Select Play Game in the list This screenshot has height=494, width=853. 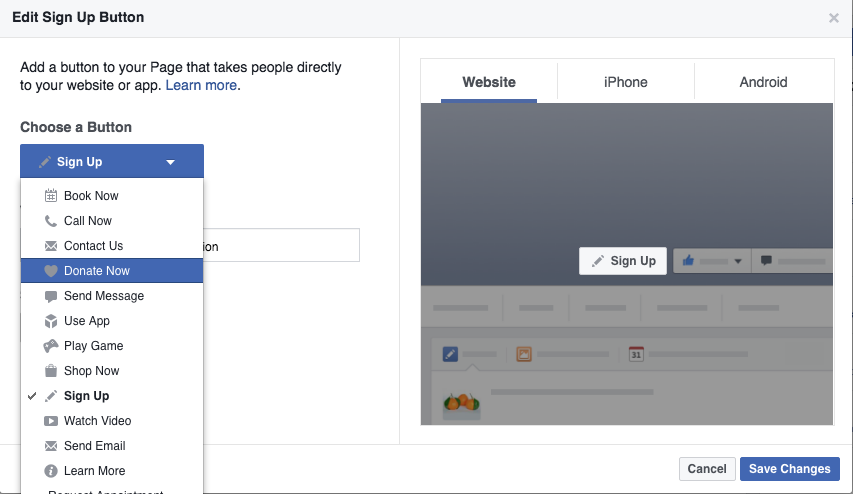click(112, 346)
